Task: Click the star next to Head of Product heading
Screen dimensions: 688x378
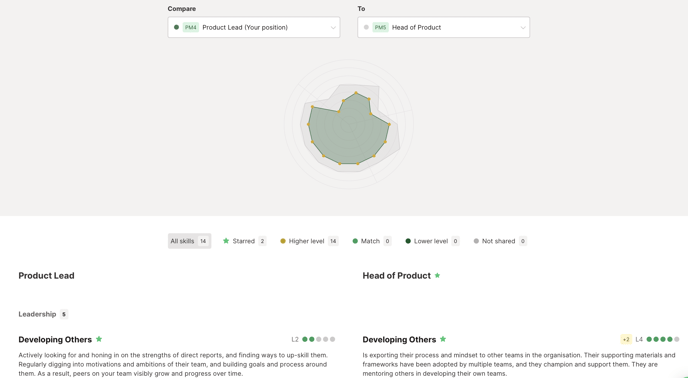Action: click(437, 275)
